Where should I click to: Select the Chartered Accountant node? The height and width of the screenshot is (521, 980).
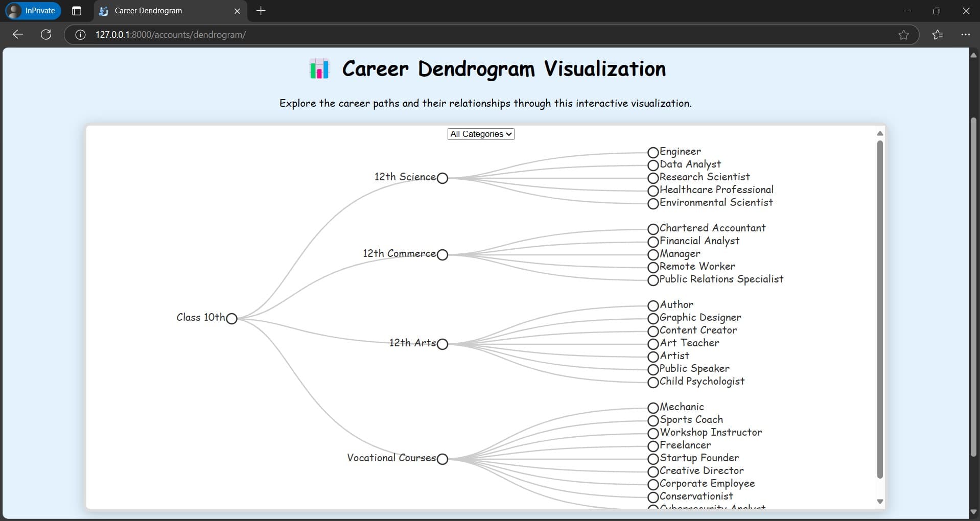[653, 229]
